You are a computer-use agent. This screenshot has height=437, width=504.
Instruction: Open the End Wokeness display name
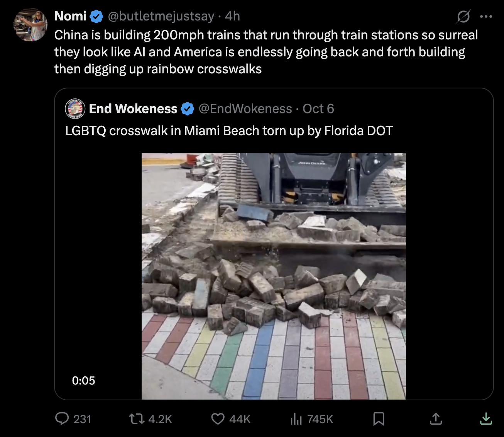[x=133, y=109]
